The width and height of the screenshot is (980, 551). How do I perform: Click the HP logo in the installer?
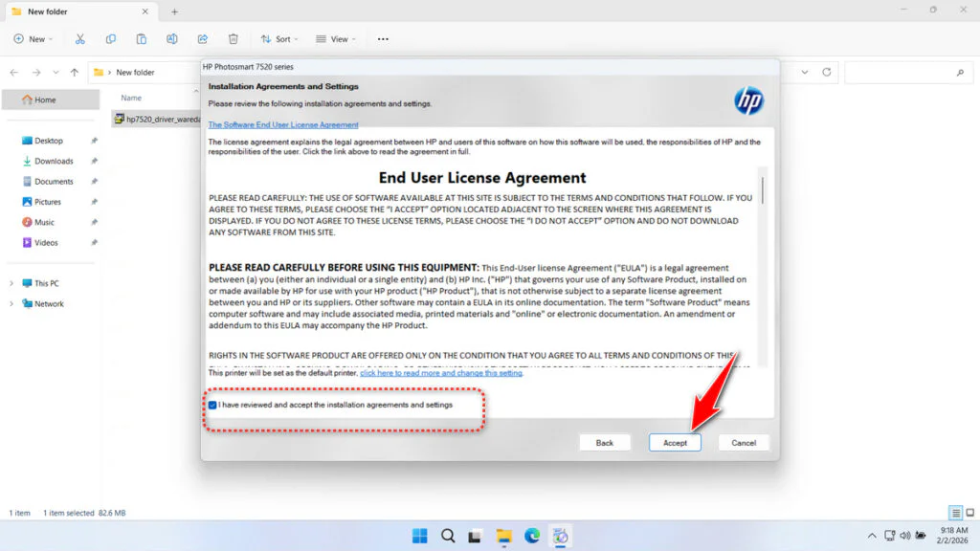pos(749,100)
